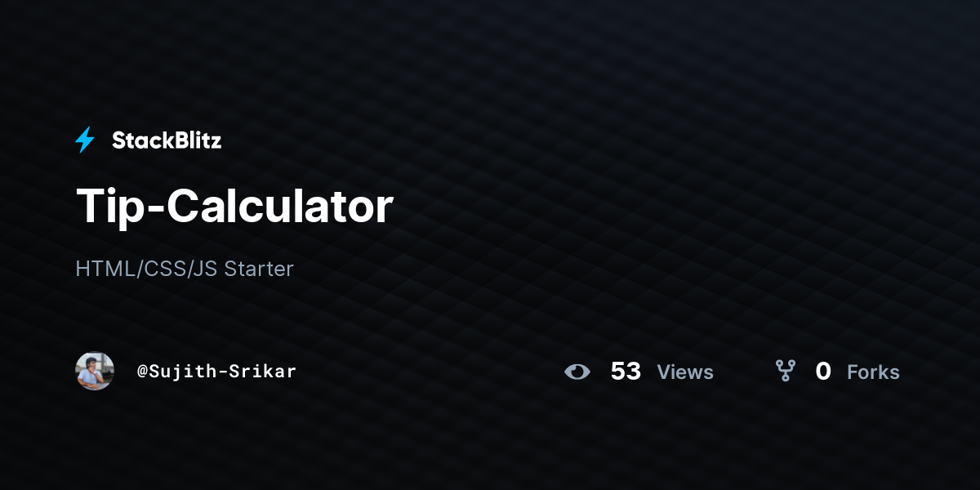This screenshot has height=490, width=980.
Task: Click the word "Calculator" in the title
Action: [x=280, y=207]
